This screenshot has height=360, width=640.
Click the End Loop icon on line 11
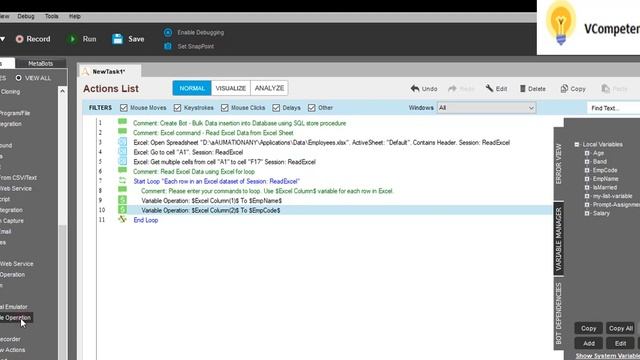[122, 220]
